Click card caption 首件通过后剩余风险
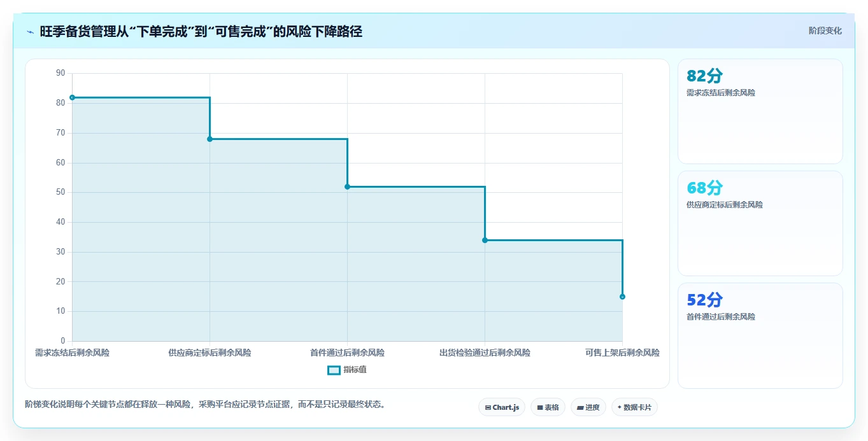The image size is (868, 441). [721, 317]
